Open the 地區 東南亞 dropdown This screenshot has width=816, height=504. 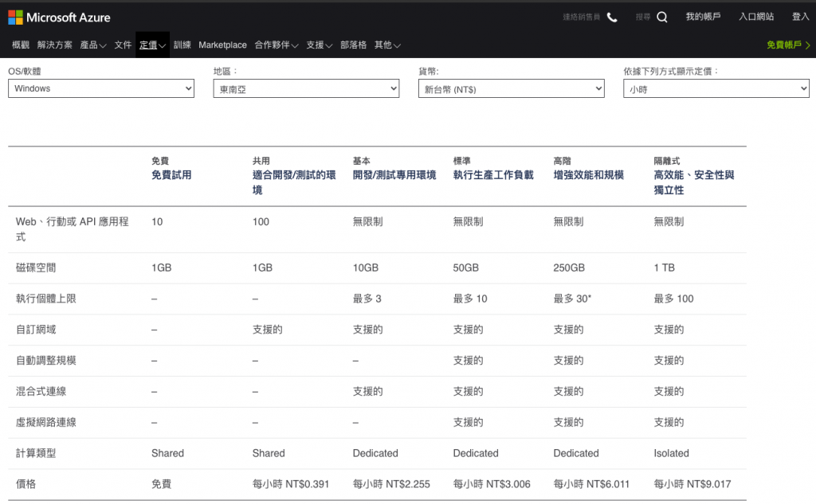(x=306, y=88)
